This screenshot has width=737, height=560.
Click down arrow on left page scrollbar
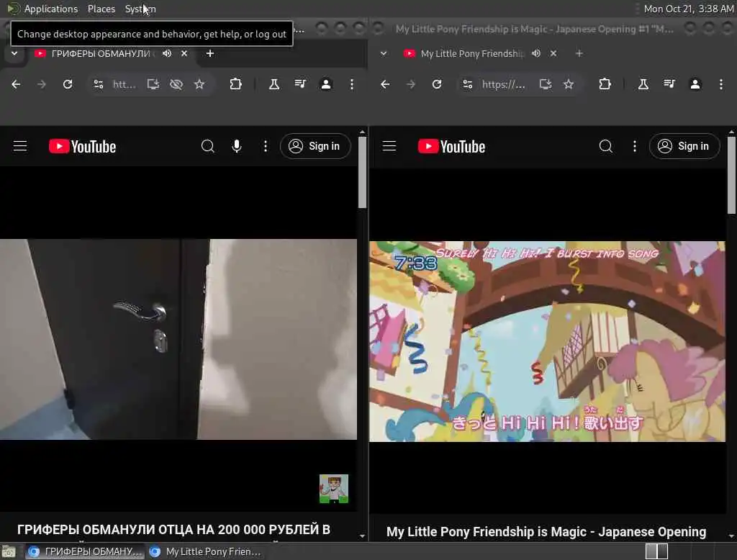tap(362, 536)
